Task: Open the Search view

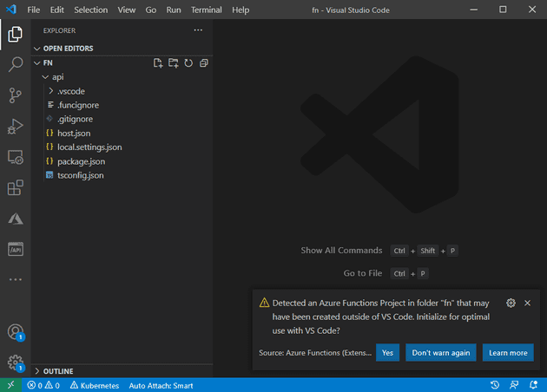Action: [x=15, y=64]
